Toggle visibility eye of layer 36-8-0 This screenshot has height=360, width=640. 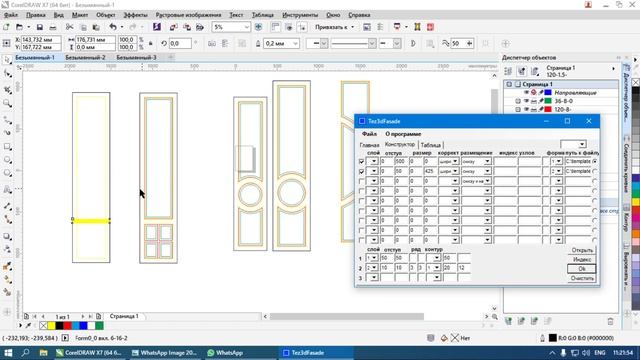527,101
